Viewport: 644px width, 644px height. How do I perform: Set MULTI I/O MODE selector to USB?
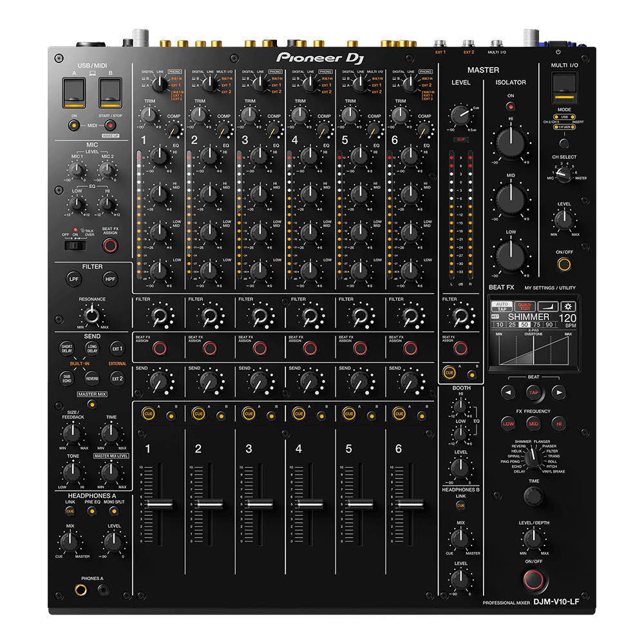tap(565, 117)
